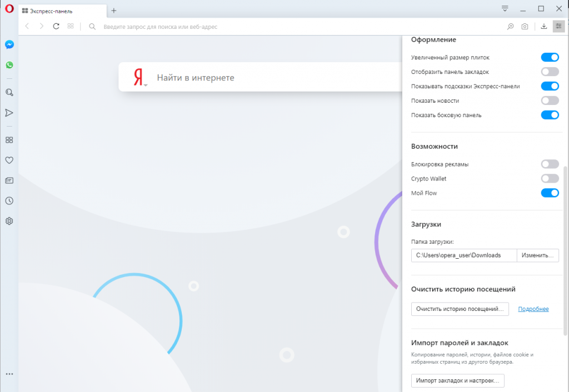Open Downloads from the toolbar

pos(543,26)
